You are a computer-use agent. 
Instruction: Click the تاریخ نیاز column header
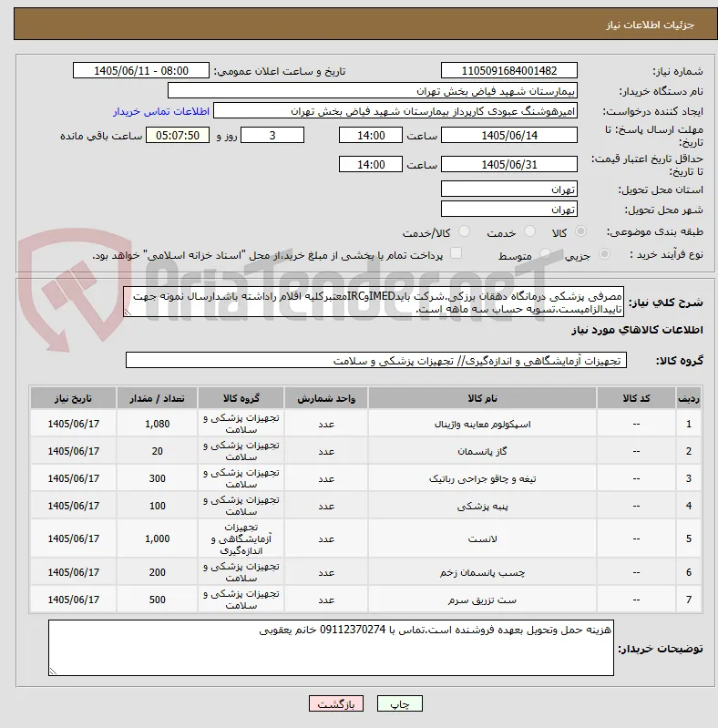tap(74, 398)
